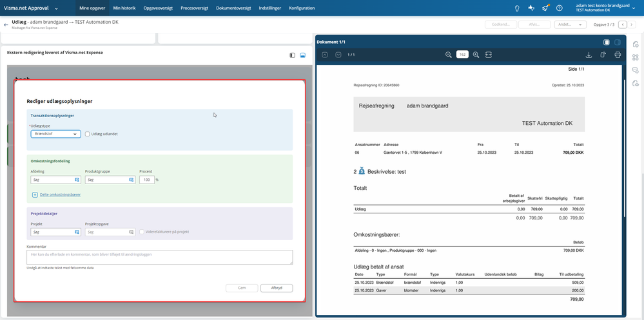Image resolution: width=644 pixels, height=320 pixels.
Task: Rotate the document page icon
Action: [603, 55]
